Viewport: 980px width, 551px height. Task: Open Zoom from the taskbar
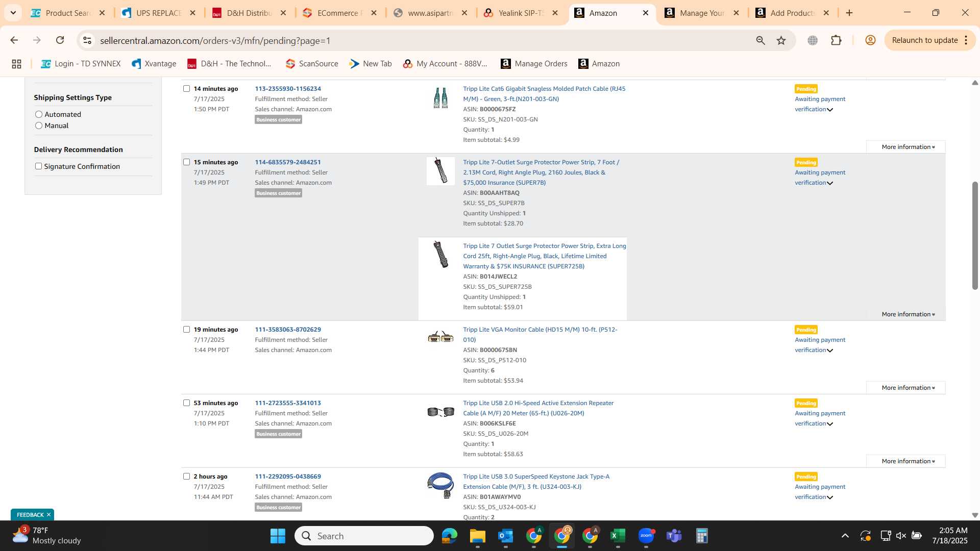[x=646, y=536]
